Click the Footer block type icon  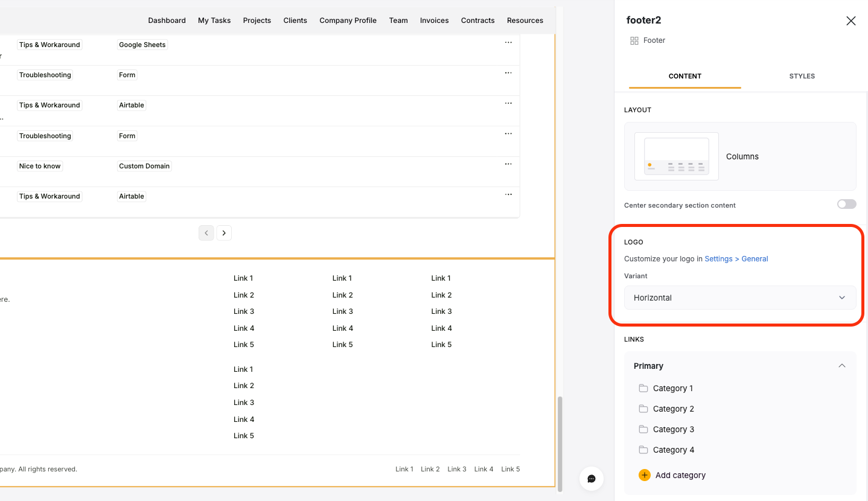(634, 40)
